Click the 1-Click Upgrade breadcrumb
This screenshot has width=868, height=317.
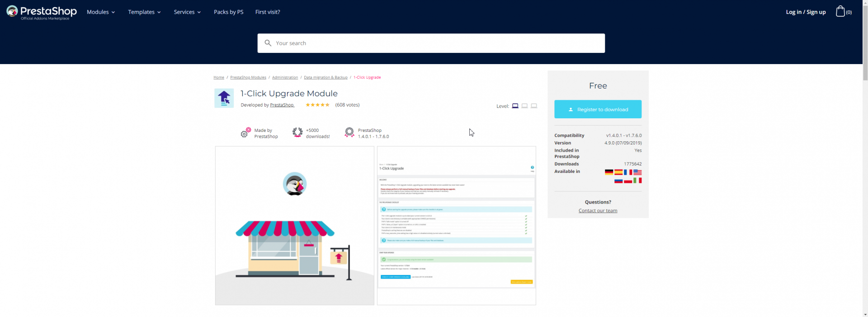tap(367, 77)
